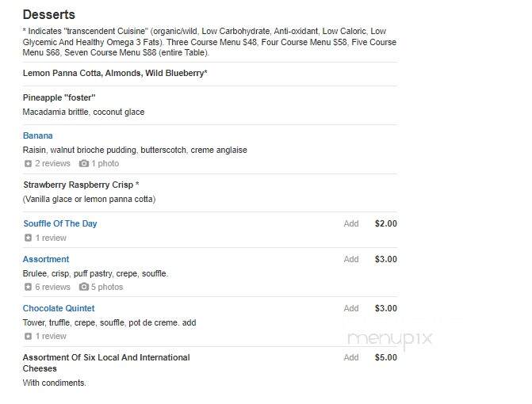532x404 pixels.
Task: Click the star icon under Chocolate Quintet
Action: [x=29, y=336]
